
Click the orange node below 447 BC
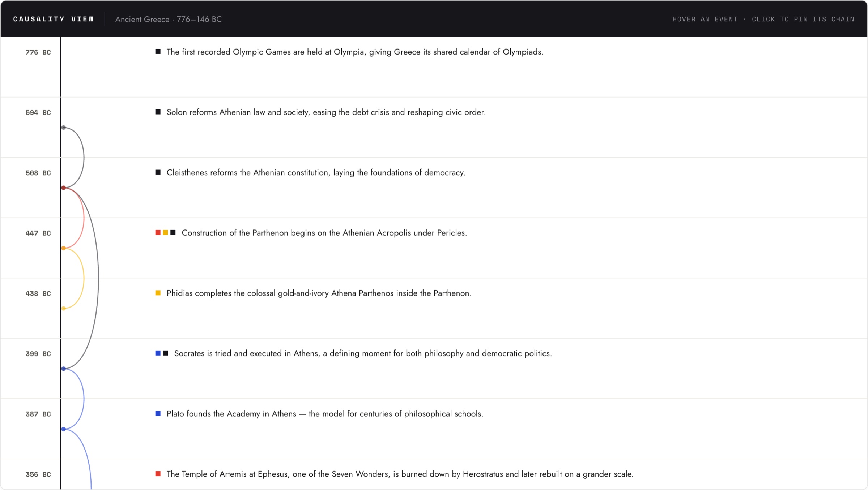click(x=64, y=248)
